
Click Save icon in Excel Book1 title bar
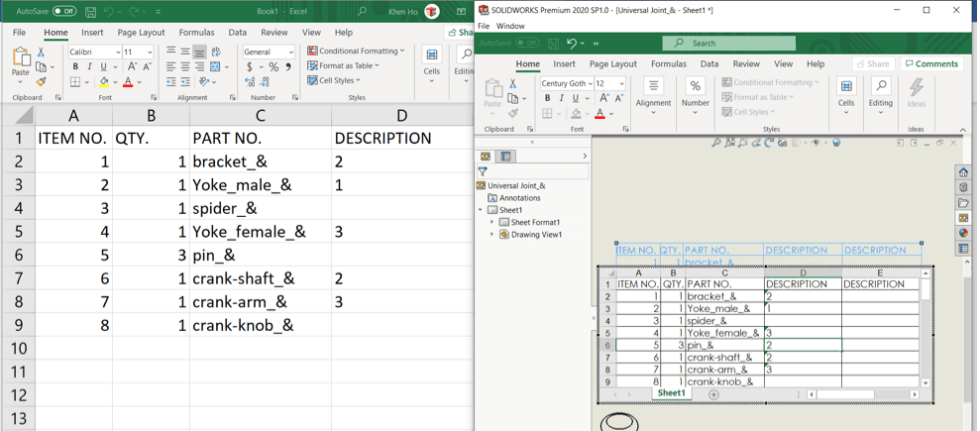coord(91,12)
